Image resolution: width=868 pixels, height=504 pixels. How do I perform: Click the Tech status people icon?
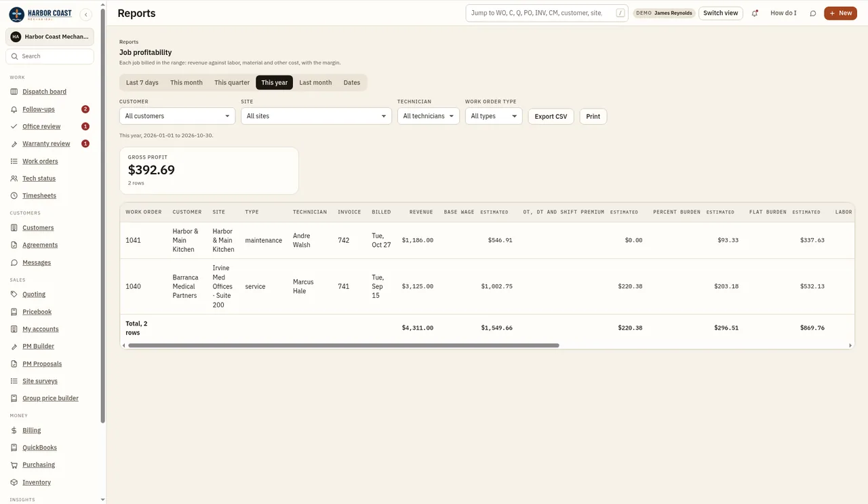click(x=15, y=178)
